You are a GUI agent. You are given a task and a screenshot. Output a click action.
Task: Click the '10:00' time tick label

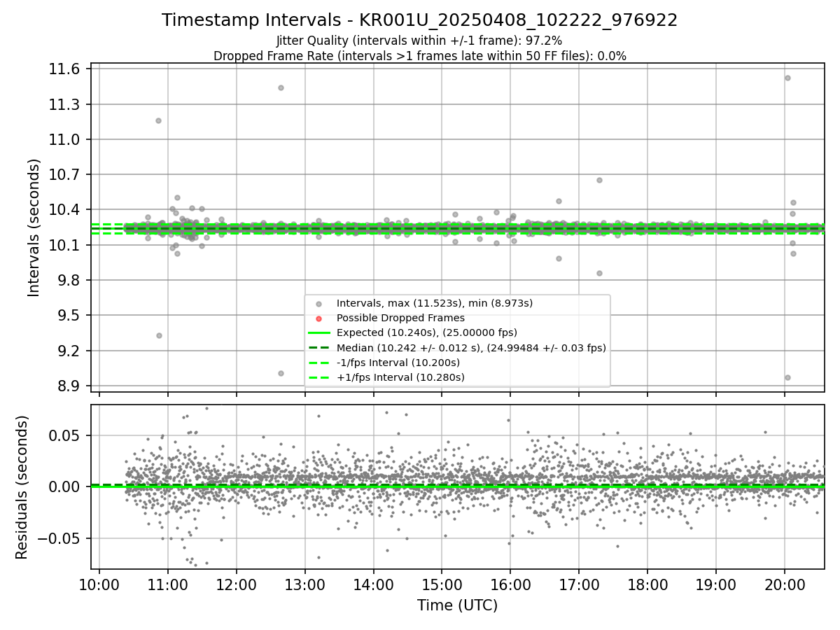click(99, 584)
